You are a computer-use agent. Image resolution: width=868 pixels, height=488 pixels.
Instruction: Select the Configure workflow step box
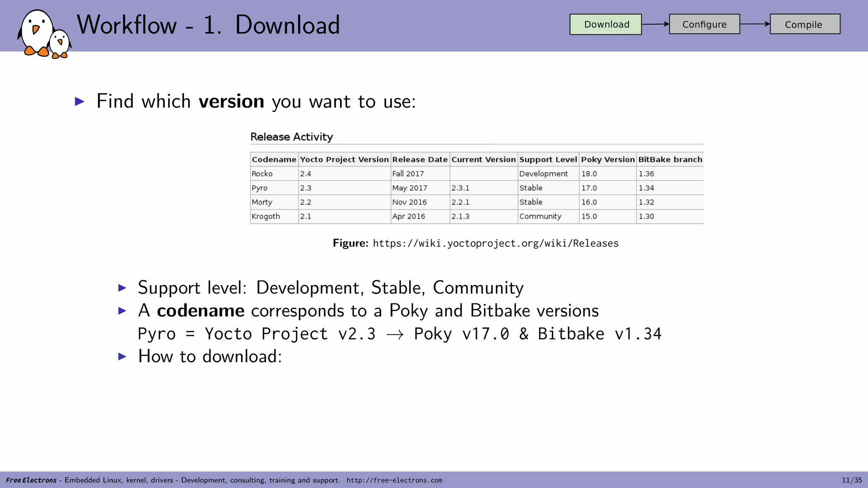704,24
